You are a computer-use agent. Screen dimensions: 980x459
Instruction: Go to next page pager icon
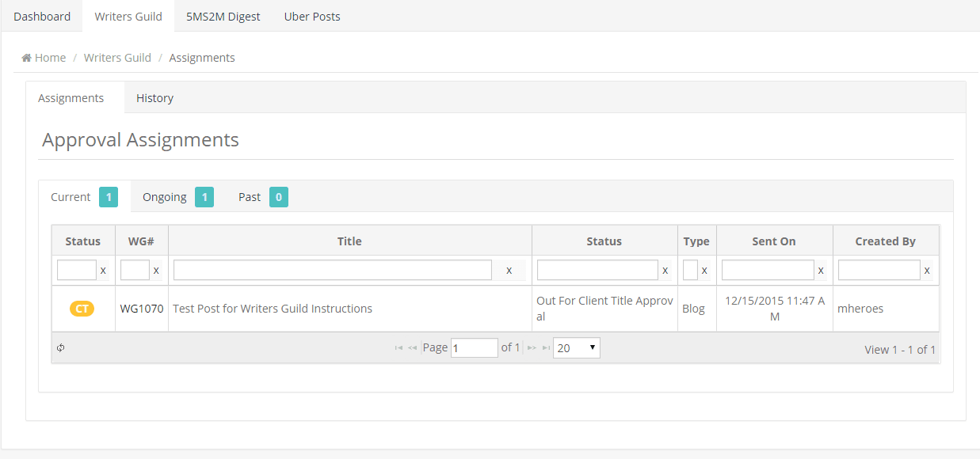pos(532,348)
